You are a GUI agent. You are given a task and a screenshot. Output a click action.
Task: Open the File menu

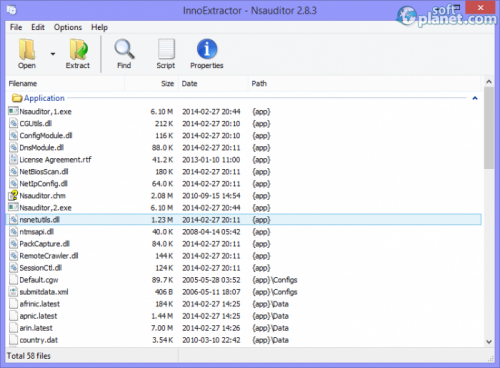[x=16, y=27]
